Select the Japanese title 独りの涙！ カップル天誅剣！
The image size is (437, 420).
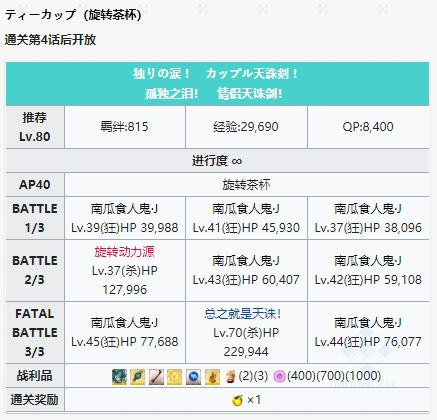(x=215, y=73)
